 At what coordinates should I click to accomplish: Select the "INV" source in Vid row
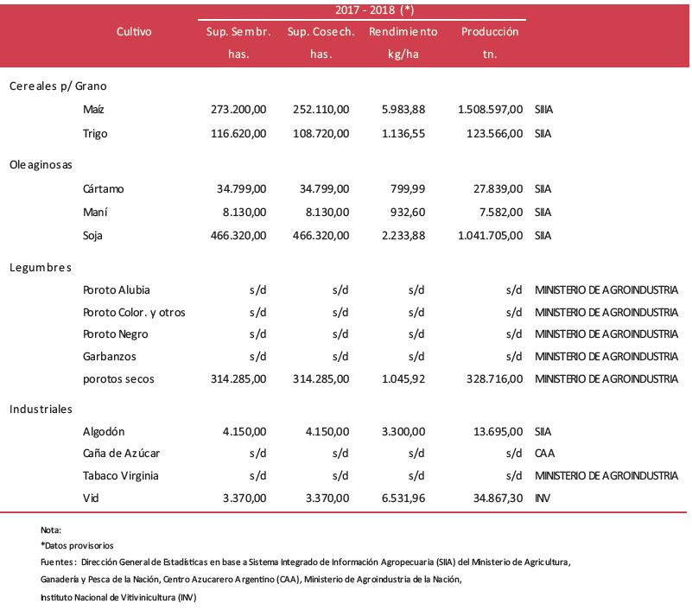pyautogui.click(x=543, y=499)
